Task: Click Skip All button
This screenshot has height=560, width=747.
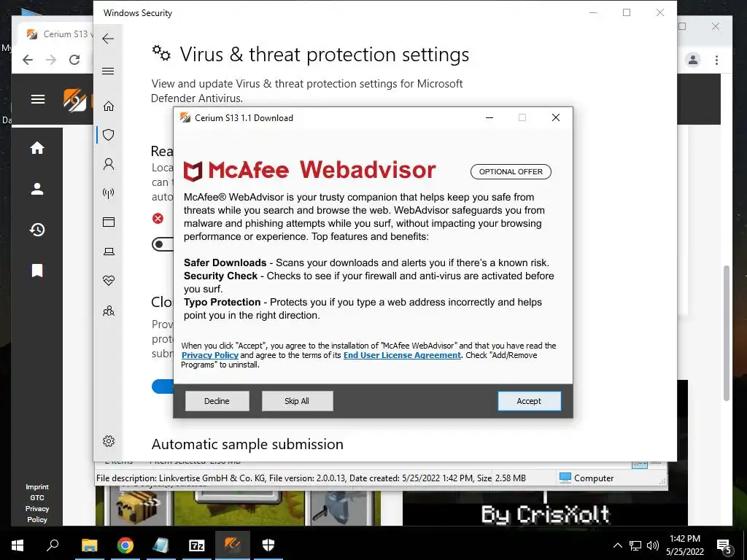Action: click(x=297, y=401)
